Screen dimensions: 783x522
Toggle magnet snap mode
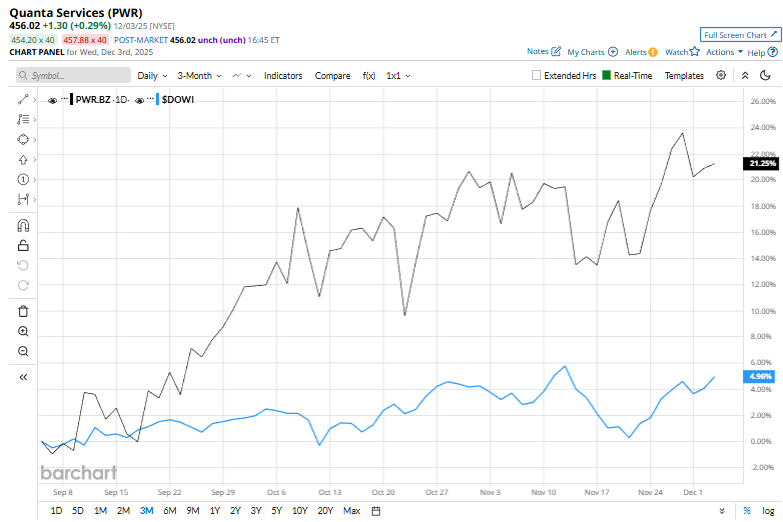pos(23,226)
